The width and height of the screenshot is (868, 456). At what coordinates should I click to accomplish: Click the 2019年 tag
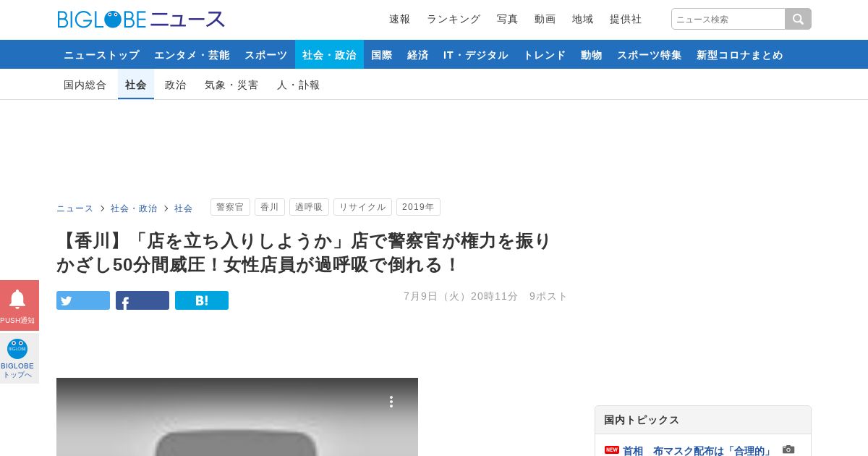418,207
